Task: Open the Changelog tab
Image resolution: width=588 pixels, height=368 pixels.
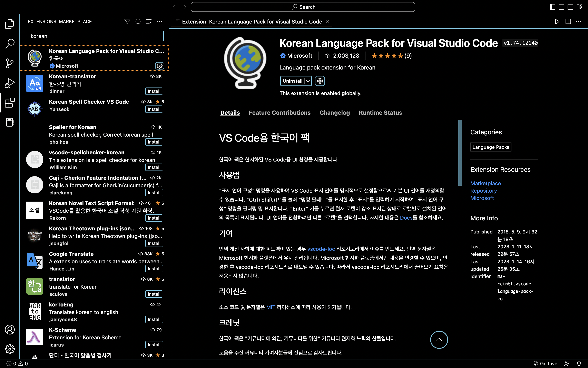Action: [335, 113]
